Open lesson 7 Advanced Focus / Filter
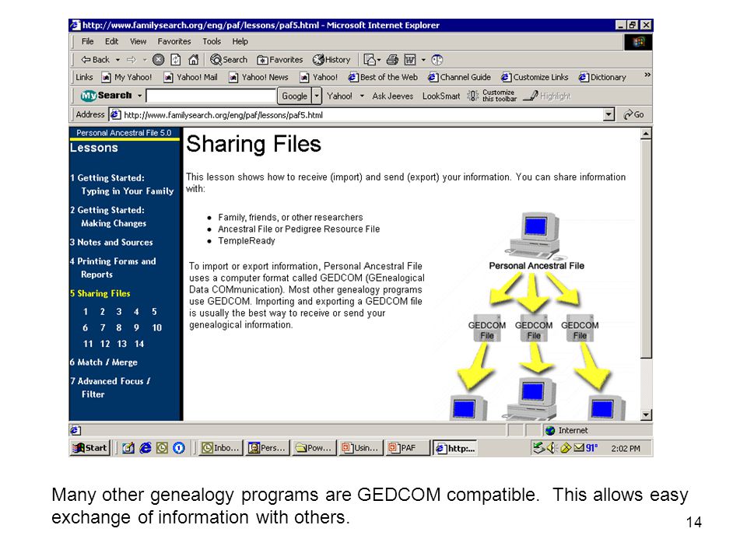Screen dimensions: 747x560 110,387
